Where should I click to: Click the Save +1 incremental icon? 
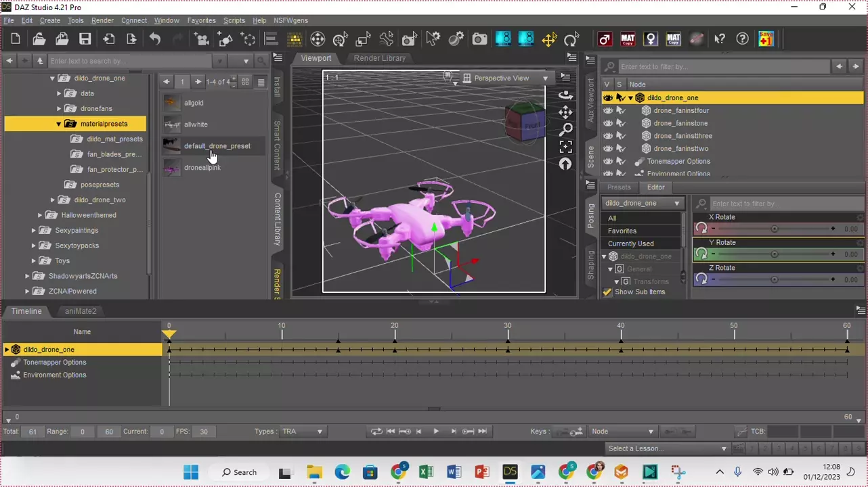tap(766, 39)
